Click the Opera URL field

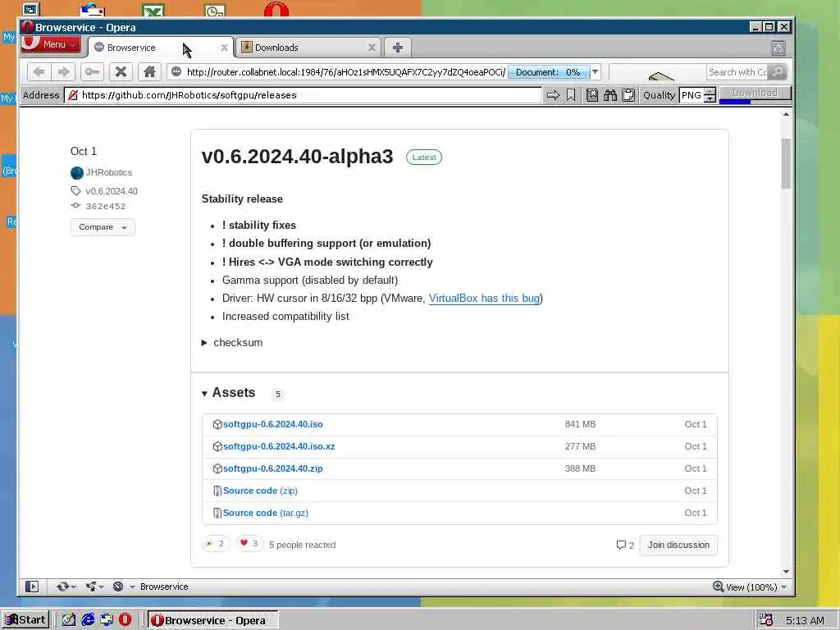pyautogui.click(x=345, y=72)
